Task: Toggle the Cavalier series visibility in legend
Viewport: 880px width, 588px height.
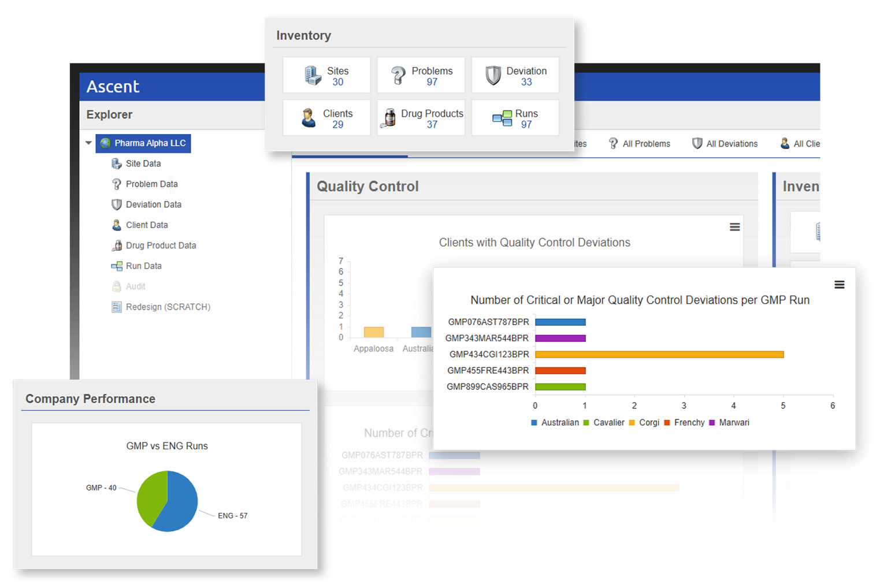Action: 606,422
